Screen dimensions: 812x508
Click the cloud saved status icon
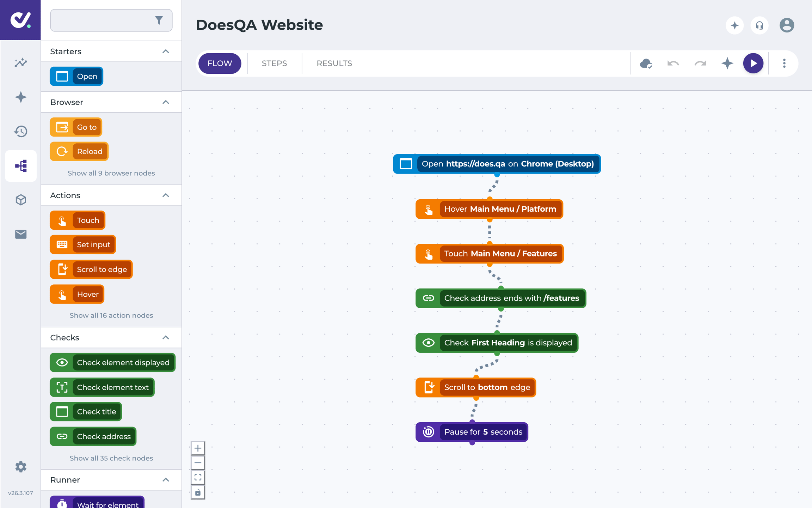click(646, 63)
